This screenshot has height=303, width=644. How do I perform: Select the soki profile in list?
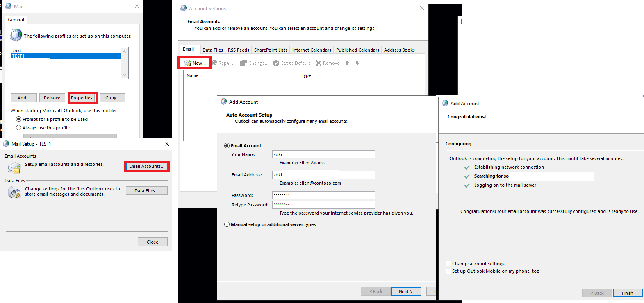66,51
